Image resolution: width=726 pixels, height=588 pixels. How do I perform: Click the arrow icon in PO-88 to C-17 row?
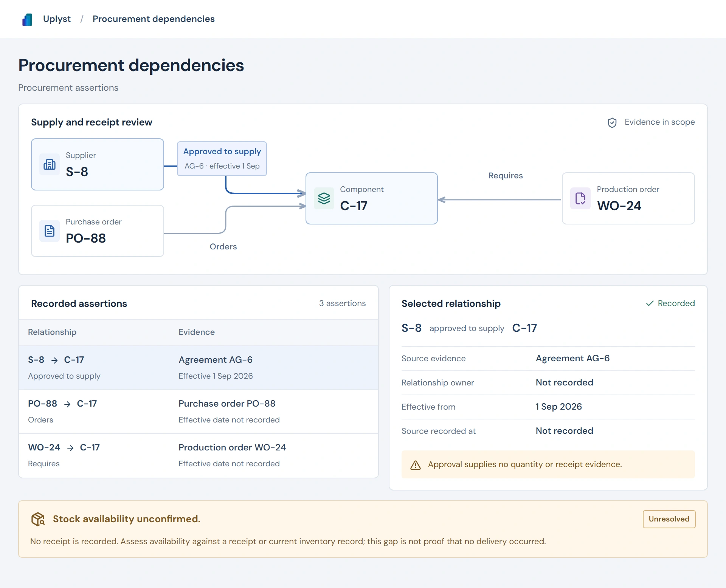click(x=67, y=404)
